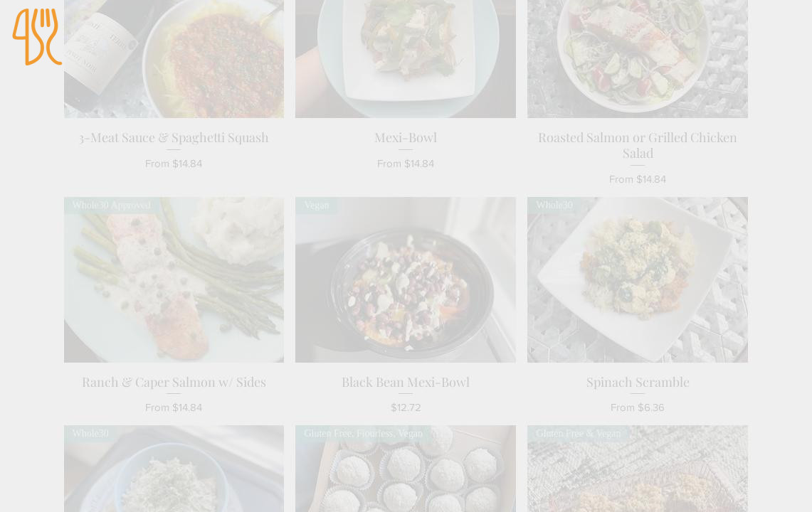This screenshot has height=512, width=812.
Task: Open Roasted Salmon or Grilled Chicken Salad link
Action: click(x=638, y=146)
